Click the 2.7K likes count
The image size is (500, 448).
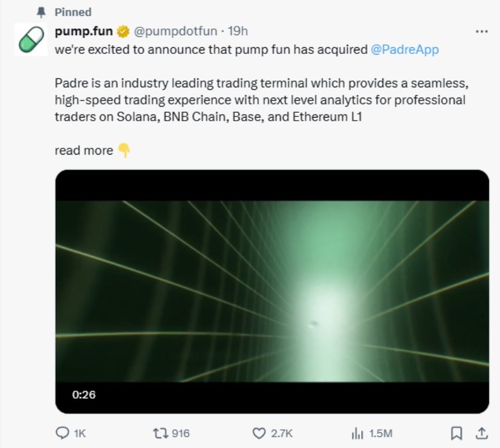[282, 433]
